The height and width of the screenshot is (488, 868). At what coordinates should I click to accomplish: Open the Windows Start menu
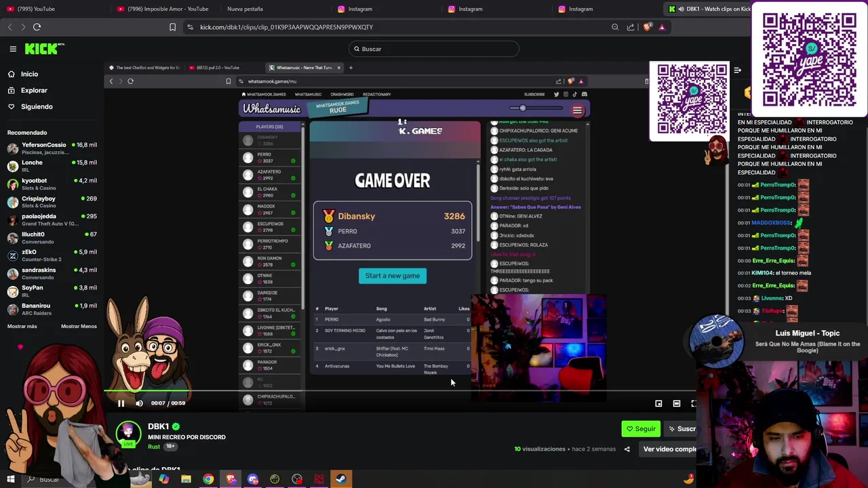tap(10, 479)
